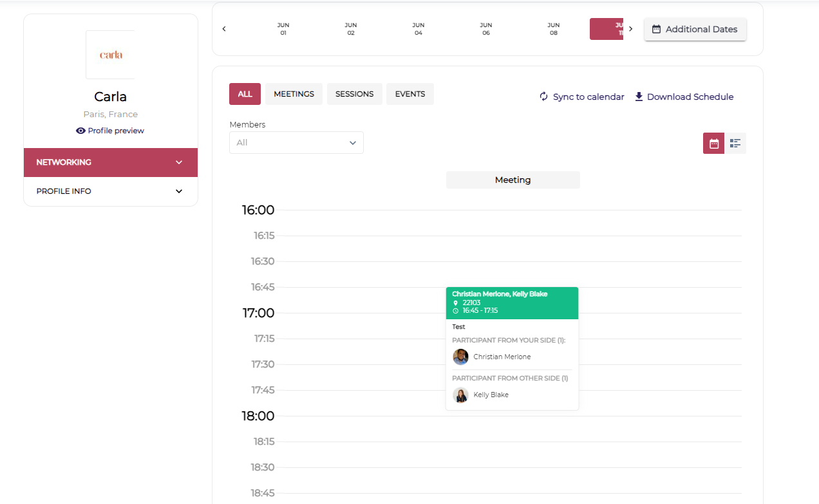Click the eye icon for Profile preview
Viewport: 819px width, 504px height.
(80, 131)
